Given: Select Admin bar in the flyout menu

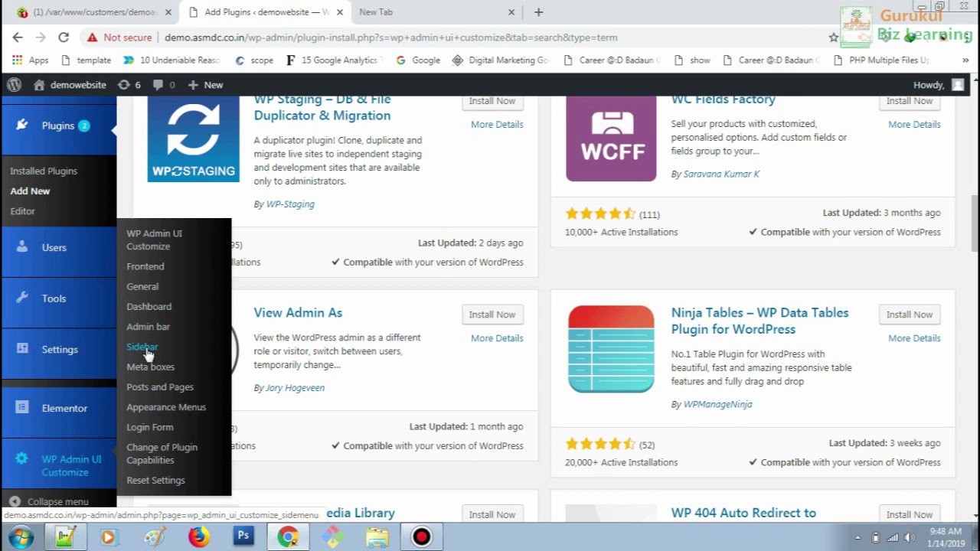Looking at the screenshot, I should coord(148,327).
